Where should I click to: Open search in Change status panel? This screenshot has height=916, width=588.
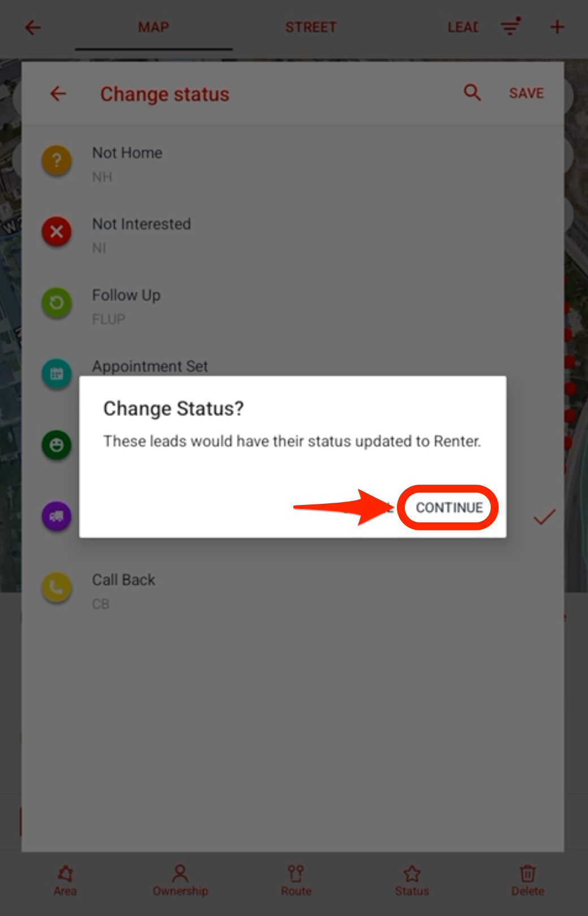pyautogui.click(x=472, y=92)
